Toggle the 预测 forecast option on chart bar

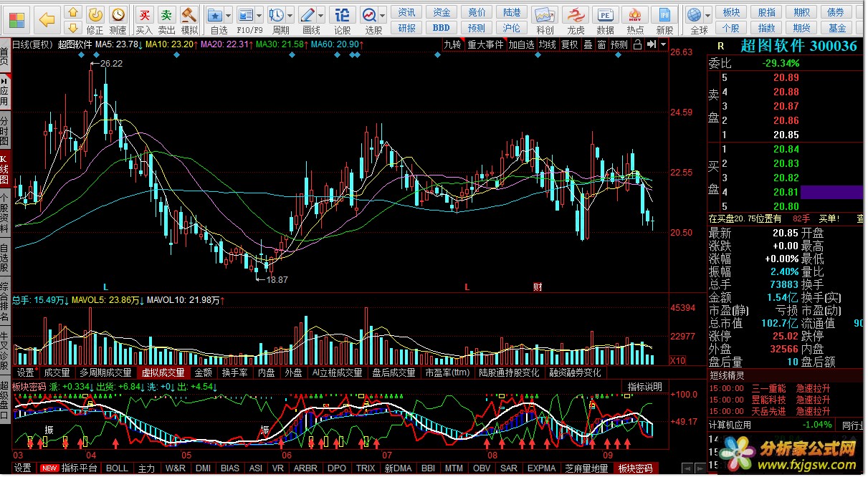point(619,44)
